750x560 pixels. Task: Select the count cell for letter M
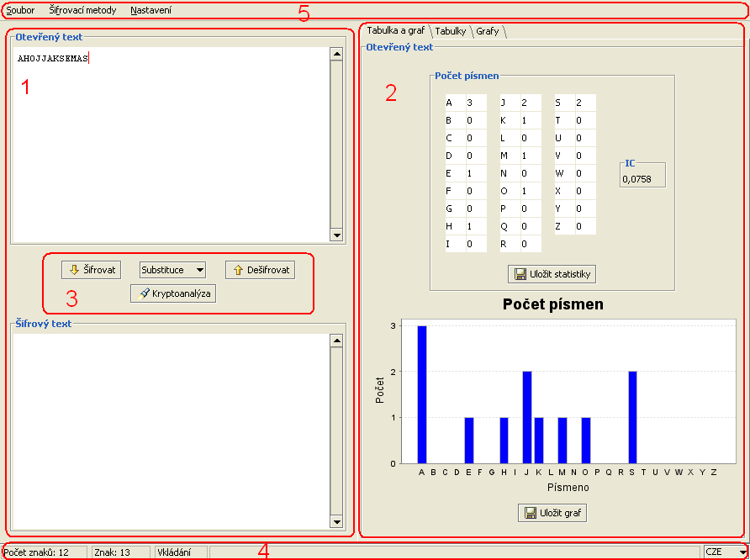pos(531,156)
